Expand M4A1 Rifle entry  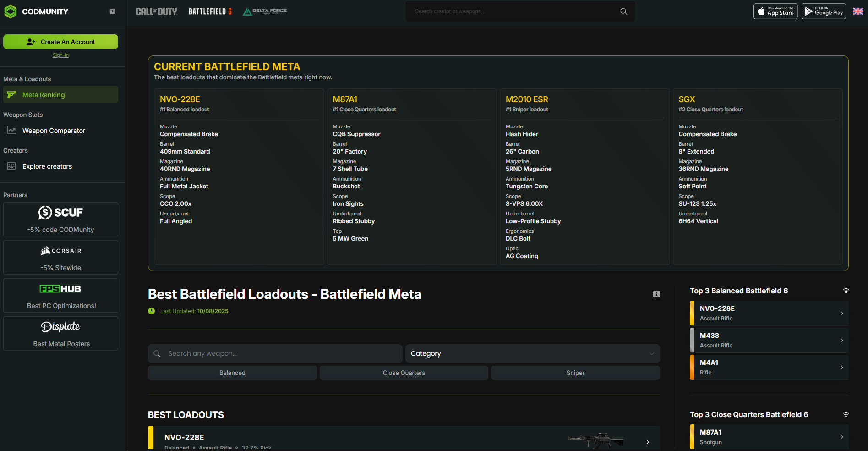coord(769,367)
